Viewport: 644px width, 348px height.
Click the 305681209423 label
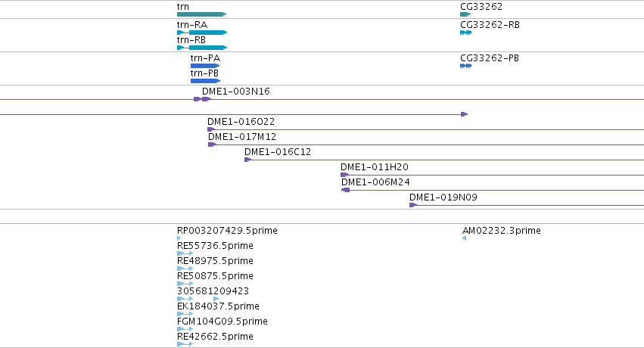[213, 291]
